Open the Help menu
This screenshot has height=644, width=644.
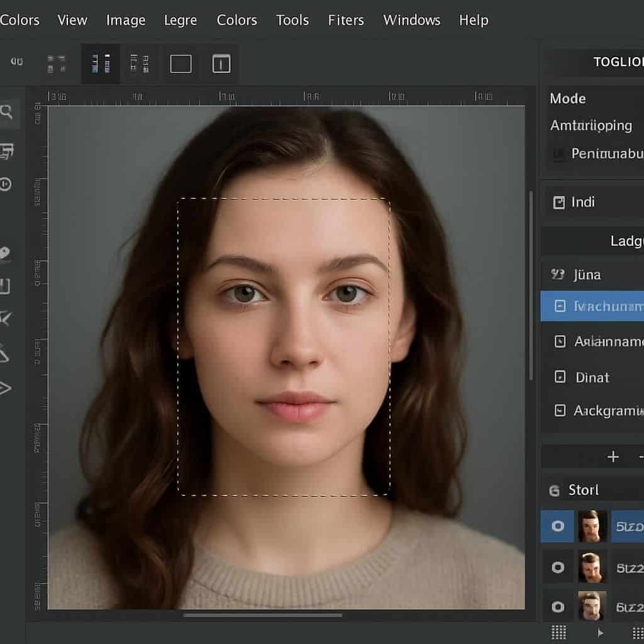[474, 20]
